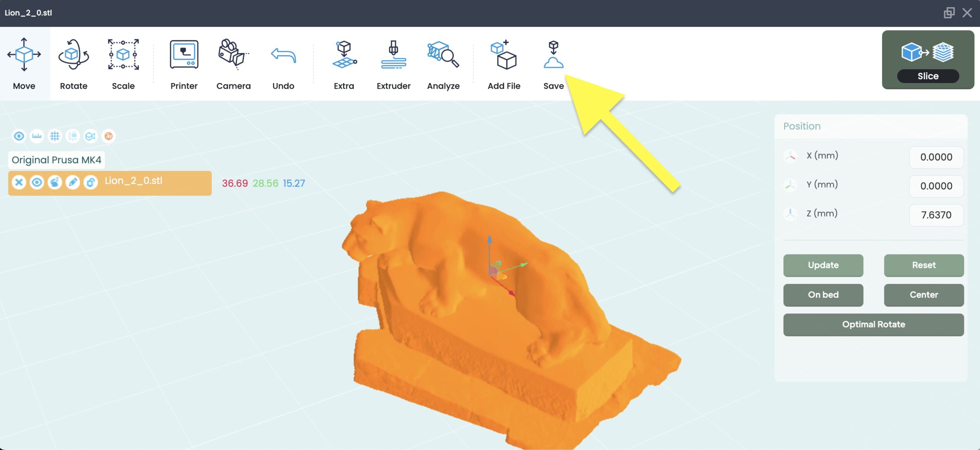Viewport: 980px width, 450px height.
Task: Toggle the snap-to-grid lock icon
Action: 73,136
